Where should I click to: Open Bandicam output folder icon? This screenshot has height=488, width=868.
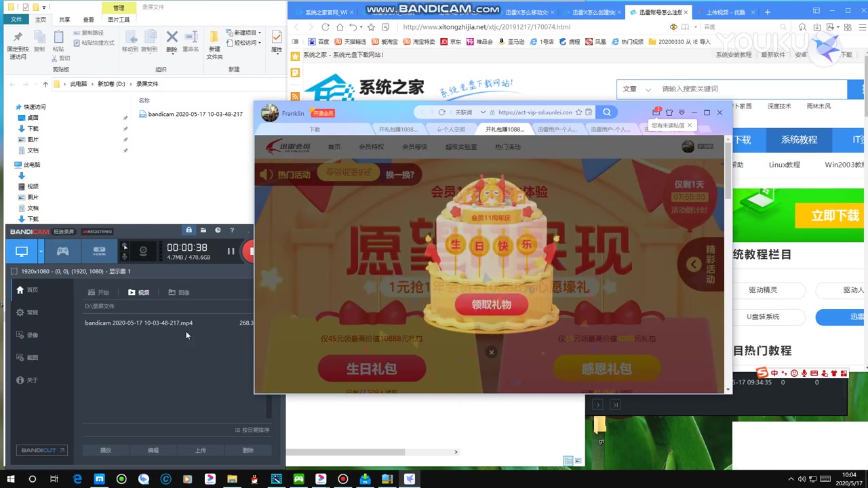pos(203,230)
